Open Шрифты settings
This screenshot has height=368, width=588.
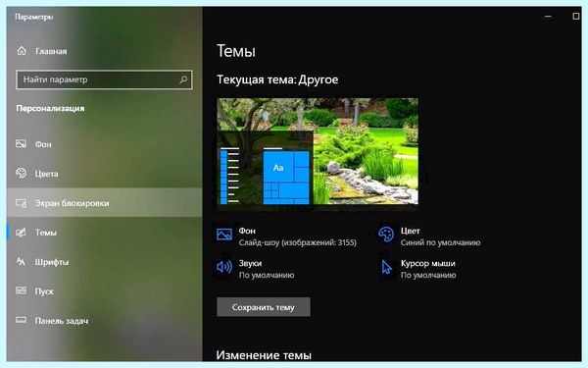pos(104,262)
